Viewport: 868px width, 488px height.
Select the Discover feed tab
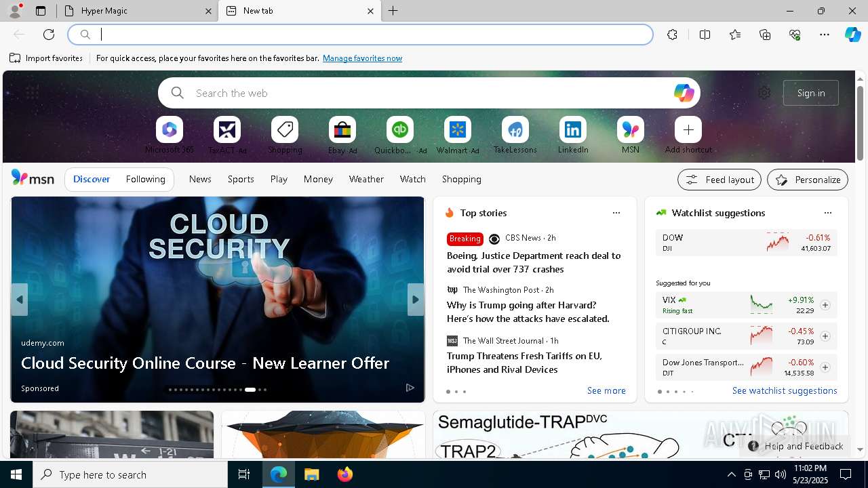(92, 179)
